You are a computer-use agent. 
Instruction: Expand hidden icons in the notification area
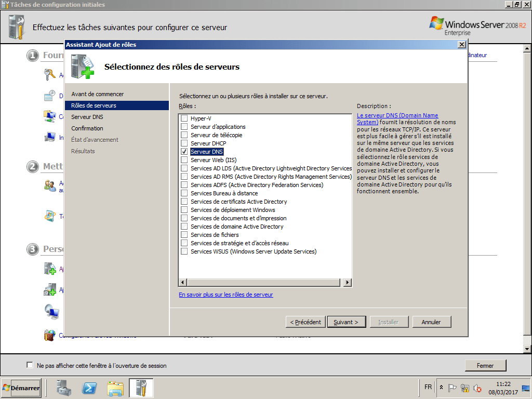pos(441,387)
